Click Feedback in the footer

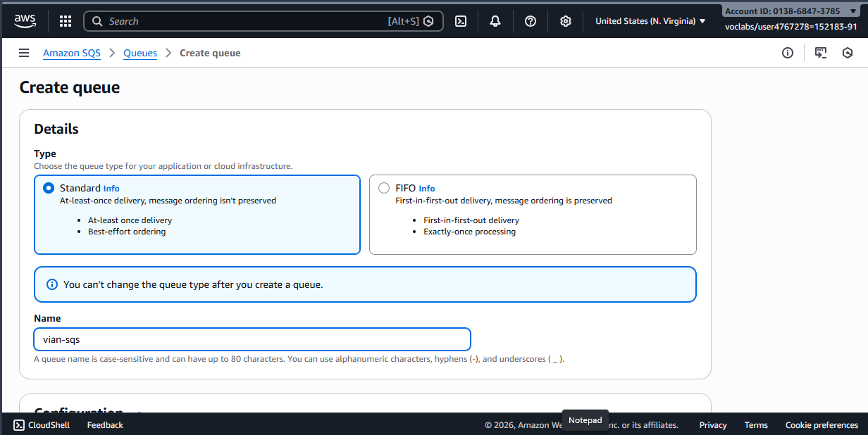tap(105, 424)
